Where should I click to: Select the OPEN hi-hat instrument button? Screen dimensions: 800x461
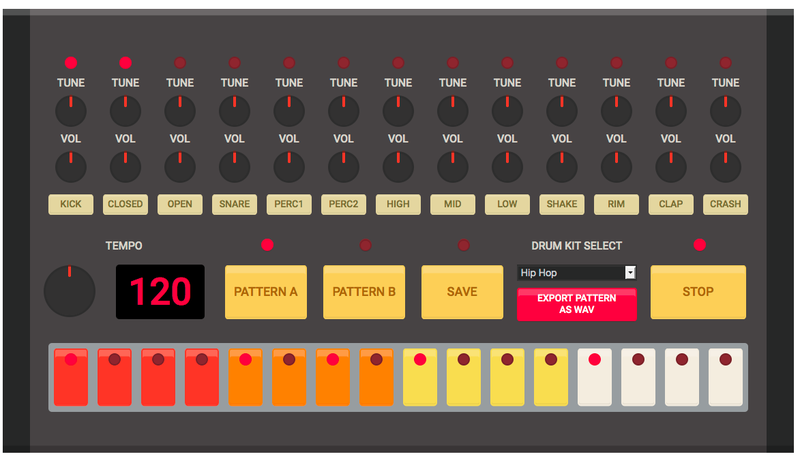point(180,204)
